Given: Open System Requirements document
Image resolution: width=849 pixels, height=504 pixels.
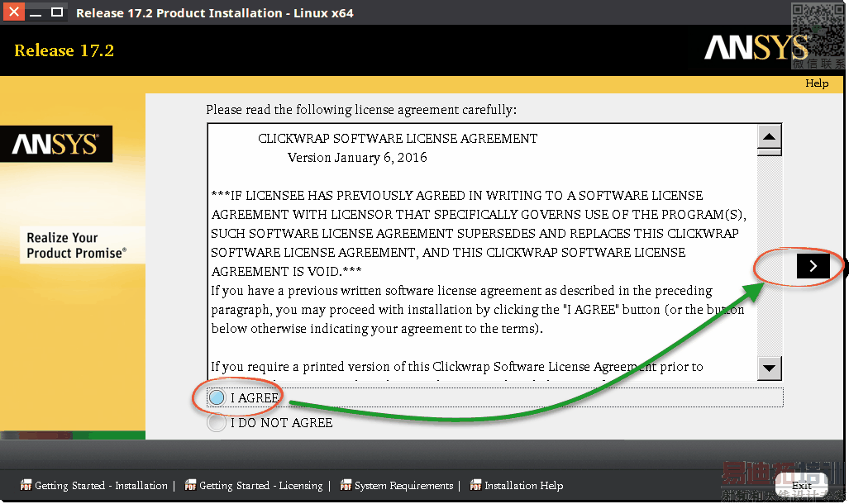Looking at the screenshot, I should tap(404, 486).
